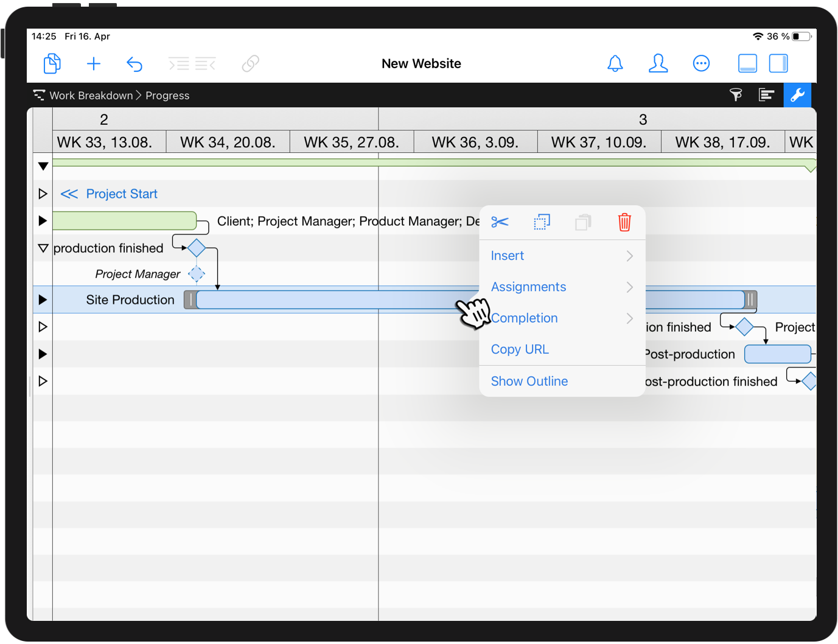Open notifications via the bell icon
This screenshot has width=838, height=644.
(615, 63)
